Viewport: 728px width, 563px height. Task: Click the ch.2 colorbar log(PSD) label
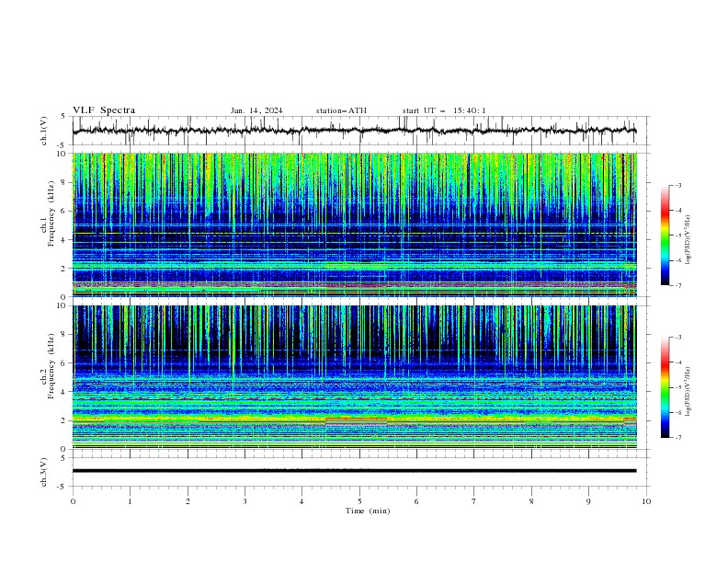point(688,392)
